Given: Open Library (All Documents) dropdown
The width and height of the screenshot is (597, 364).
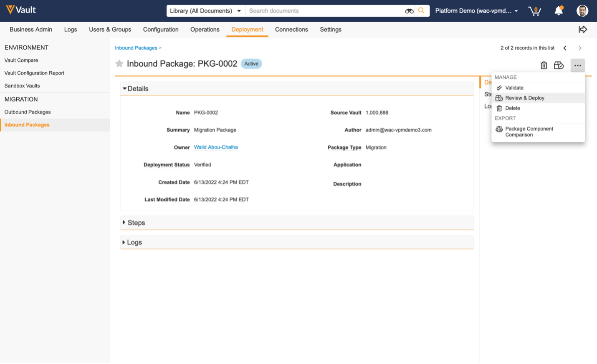Looking at the screenshot, I should pos(205,11).
